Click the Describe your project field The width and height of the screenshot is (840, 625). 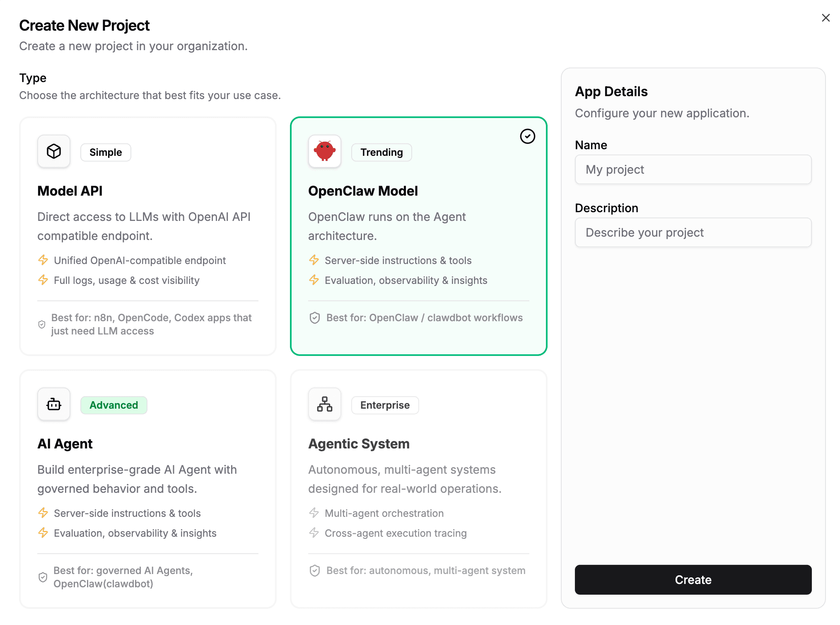[693, 233]
